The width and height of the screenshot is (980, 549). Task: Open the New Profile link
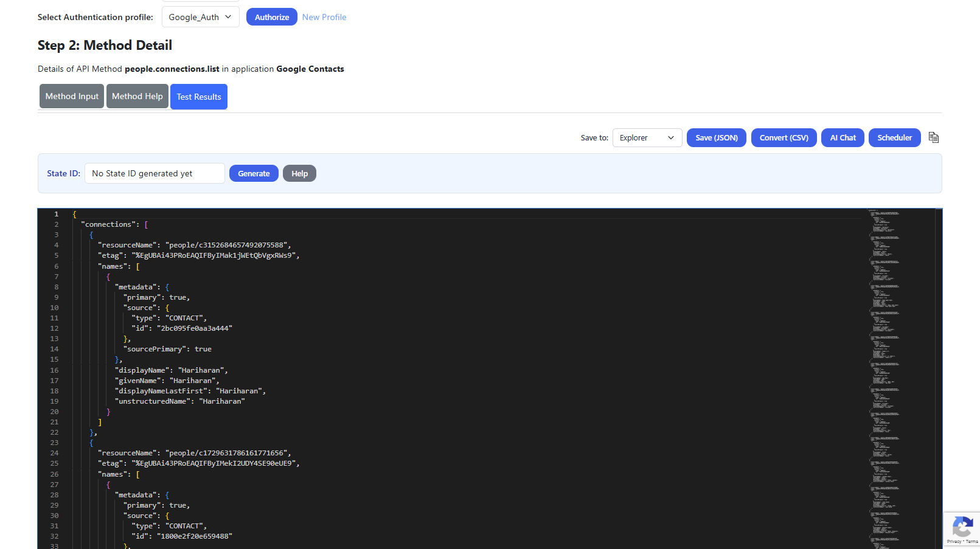[324, 17]
